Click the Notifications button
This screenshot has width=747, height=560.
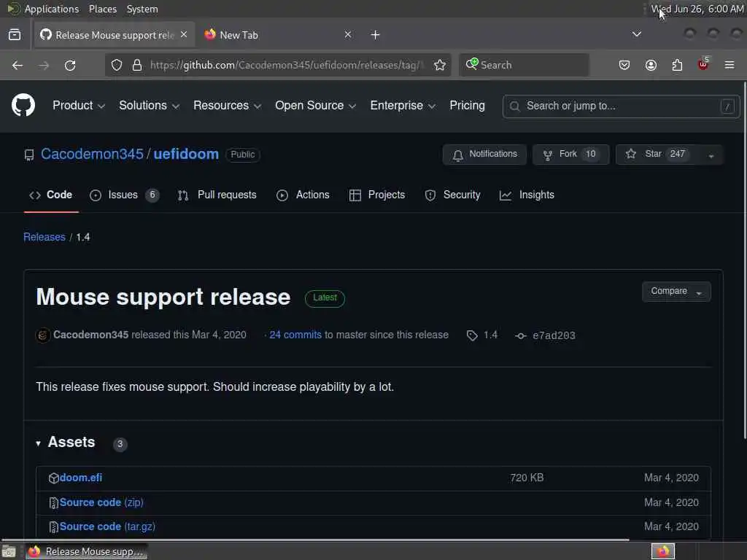(x=484, y=155)
